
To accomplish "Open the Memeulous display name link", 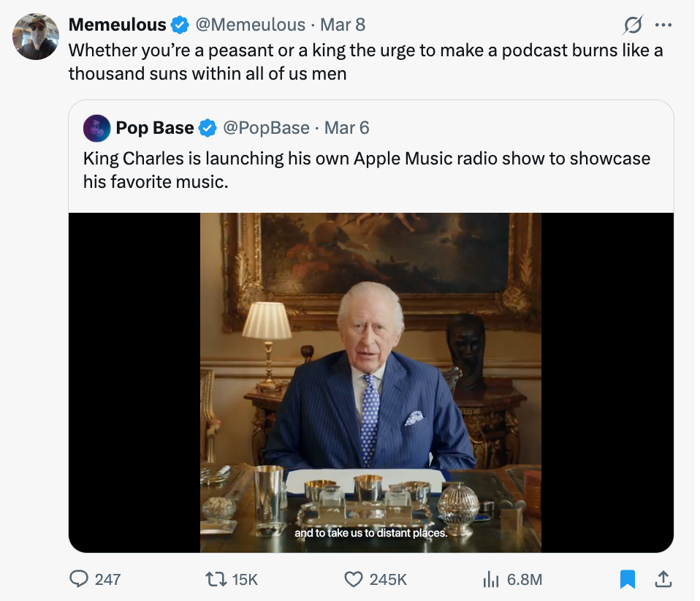I will [117, 25].
